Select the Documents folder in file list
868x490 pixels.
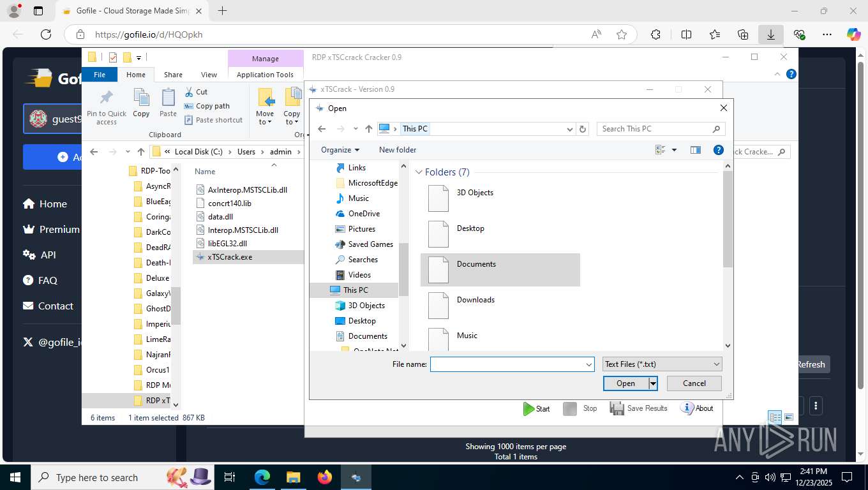[x=500, y=269]
